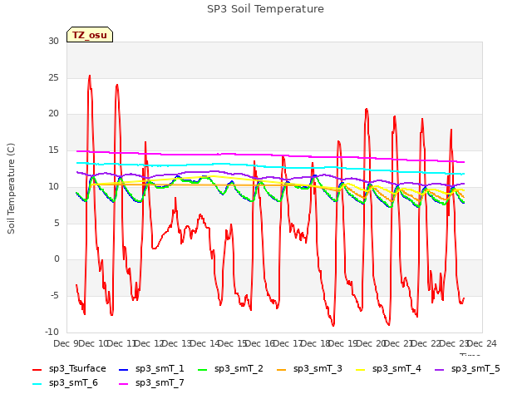Toggle sp3_smT_1 legend label
This screenshot has width=532, height=399.
(160, 368)
